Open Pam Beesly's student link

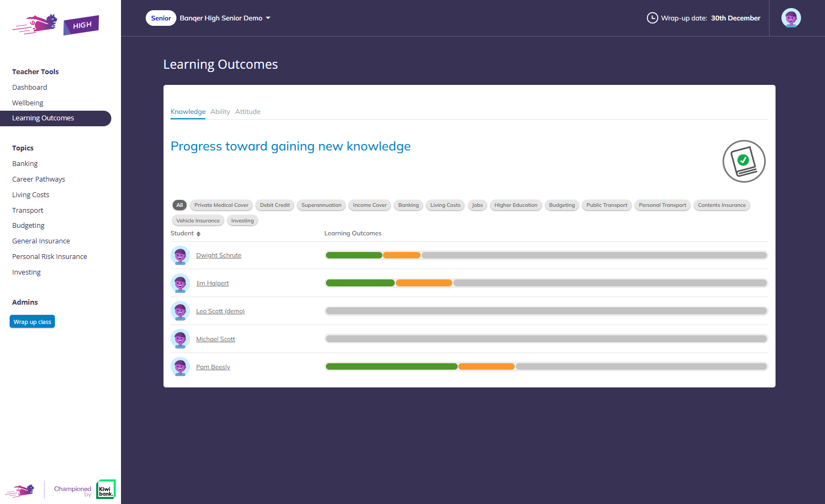click(x=213, y=367)
